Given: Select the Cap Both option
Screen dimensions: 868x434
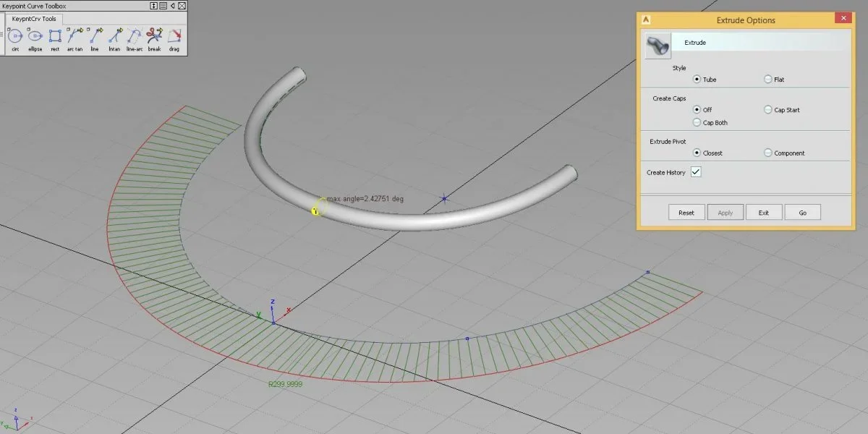Looking at the screenshot, I should coord(697,123).
